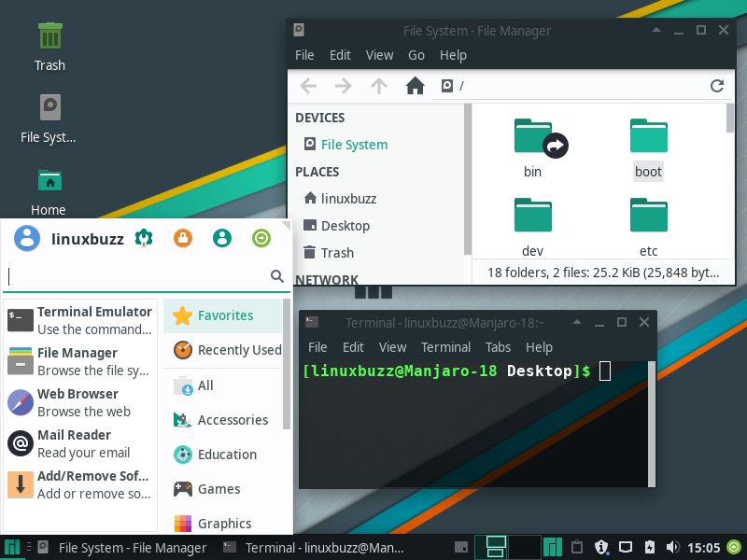Open File menu in Terminal window
747x560 pixels.
317,347
